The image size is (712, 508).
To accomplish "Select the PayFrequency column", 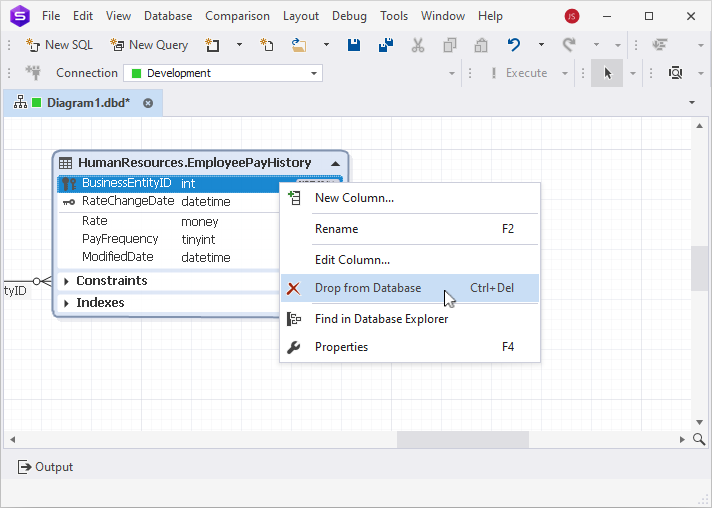I will [x=120, y=239].
